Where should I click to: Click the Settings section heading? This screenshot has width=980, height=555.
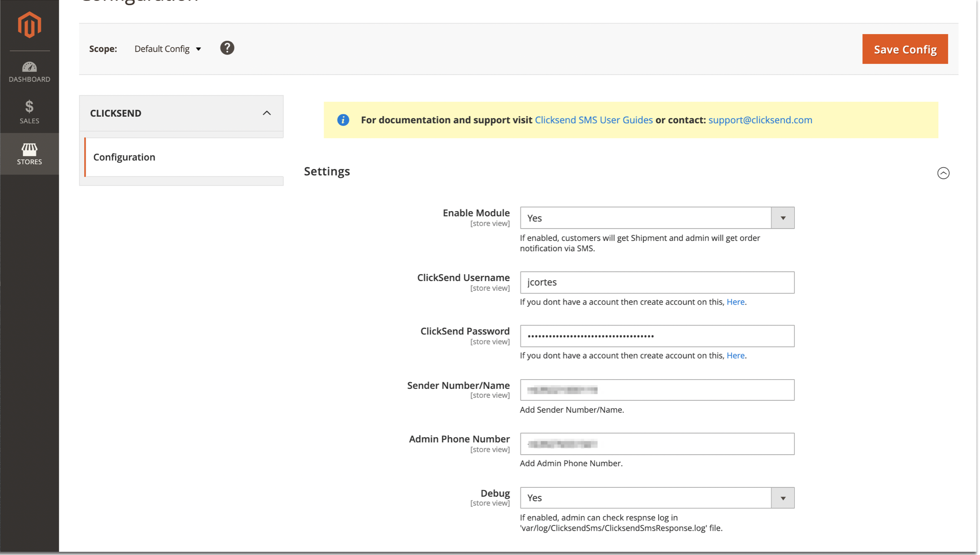(327, 171)
